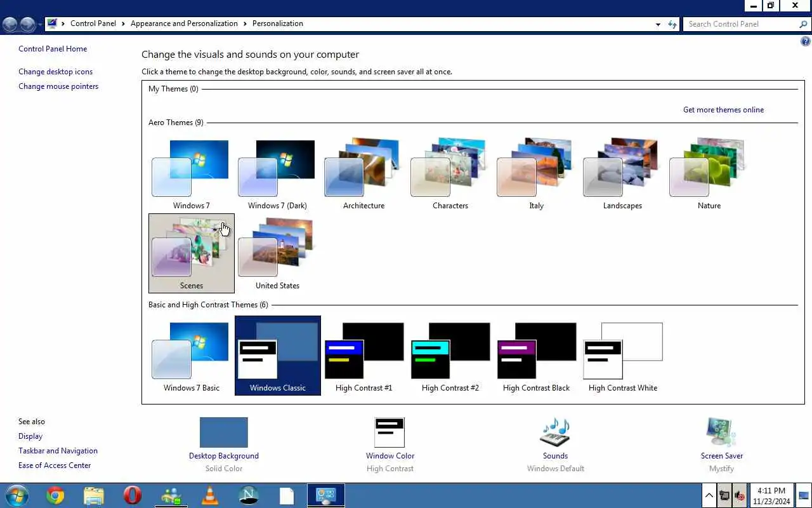The image size is (812, 508).
Task: Open the Start menu button
Action: [16, 495]
